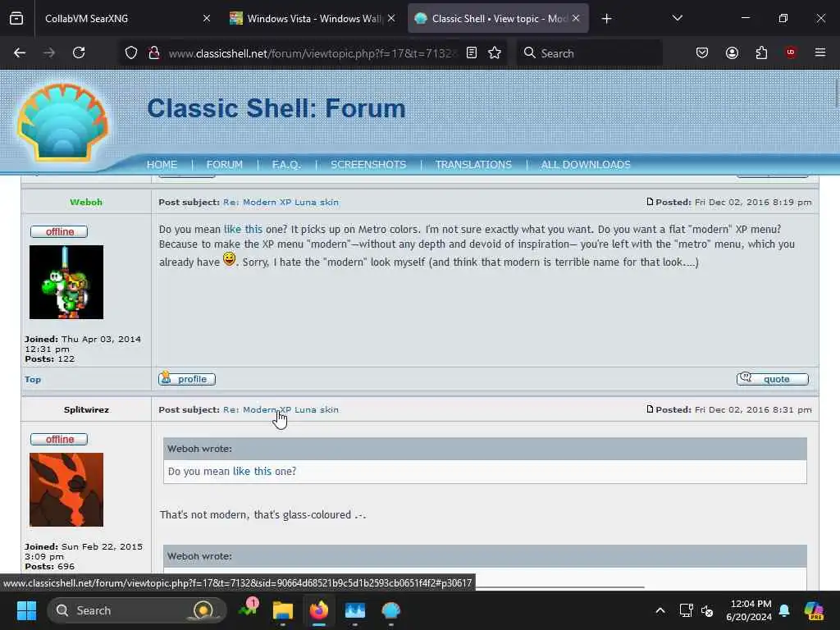Open Splitwirez's post subject Re: Modern XP Luna skin

point(281,410)
